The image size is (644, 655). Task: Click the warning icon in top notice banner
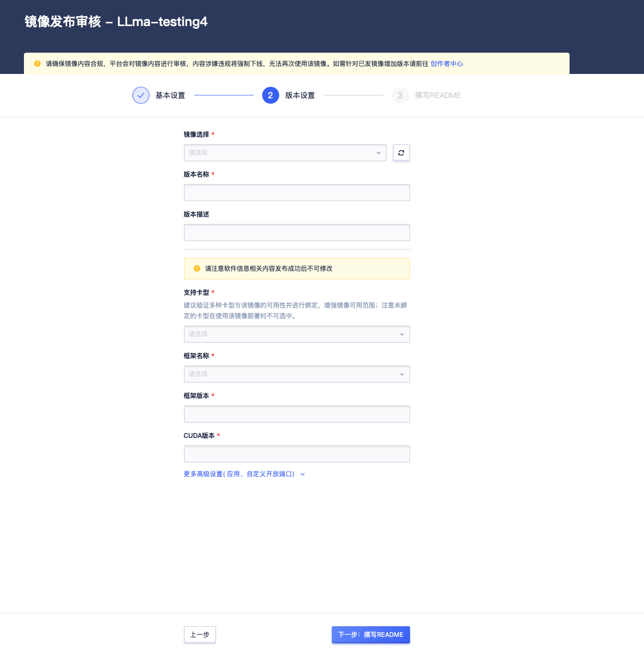(37, 63)
